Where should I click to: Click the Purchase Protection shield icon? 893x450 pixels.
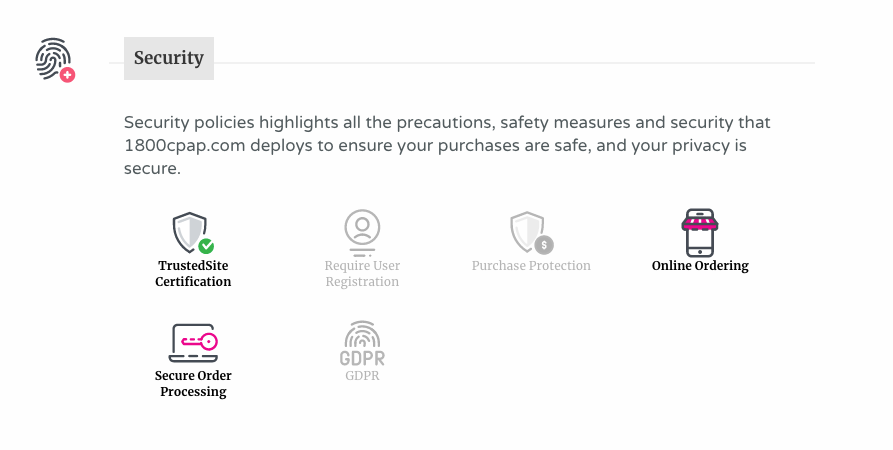531,232
